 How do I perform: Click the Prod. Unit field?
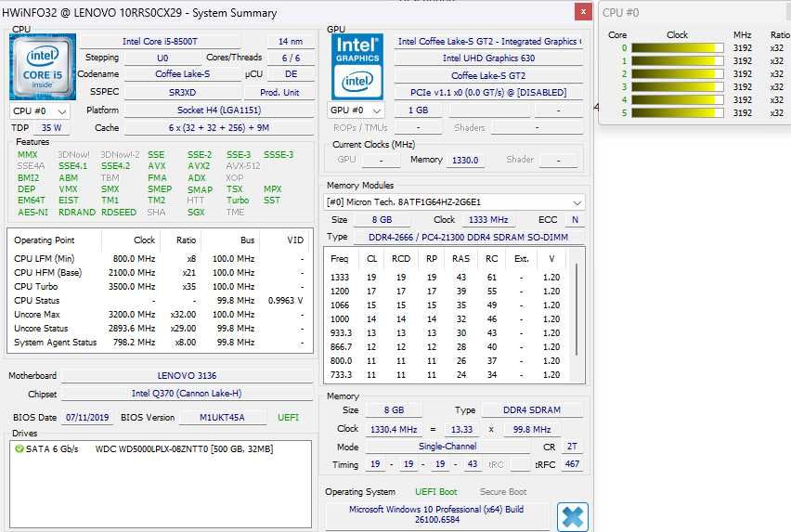(279, 92)
